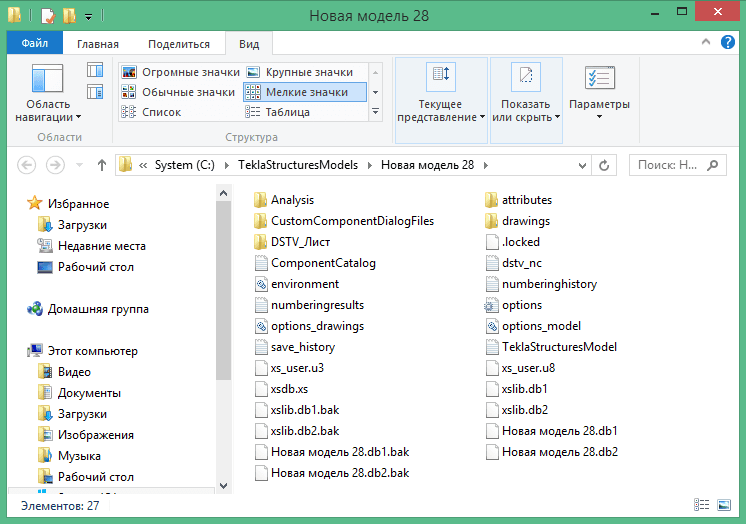The width and height of the screenshot is (746, 524).
Task: Select Огромные значки layout
Action: pyautogui.click(x=180, y=72)
